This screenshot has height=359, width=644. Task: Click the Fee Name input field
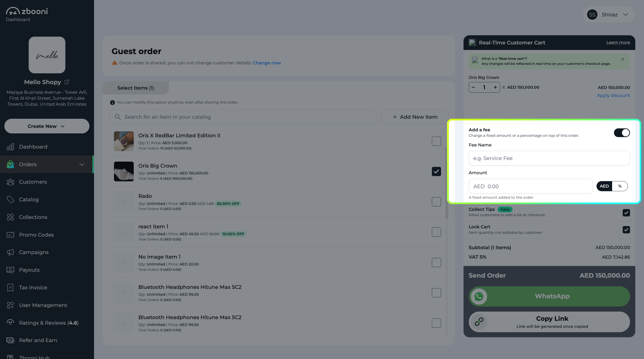(x=549, y=158)
